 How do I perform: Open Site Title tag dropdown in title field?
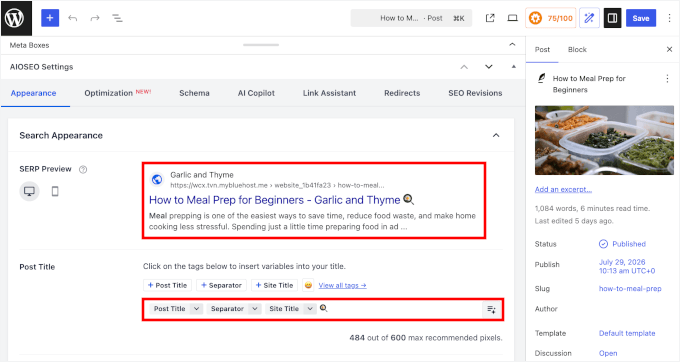click(310, 309)
